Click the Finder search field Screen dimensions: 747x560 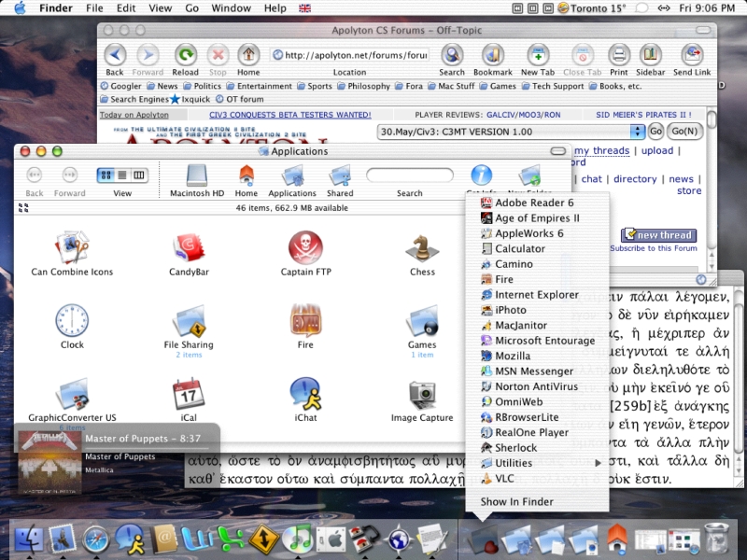[x=409, y=175]
